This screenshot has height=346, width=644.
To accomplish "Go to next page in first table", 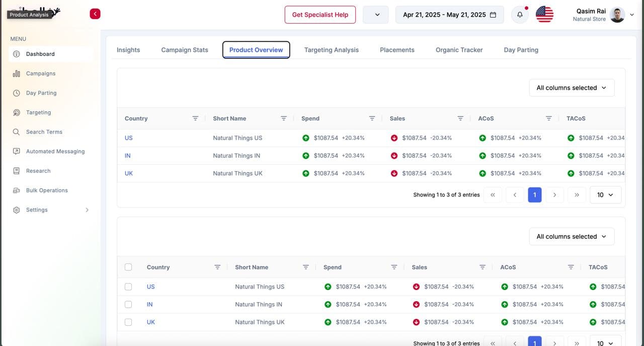I will 554,195.
